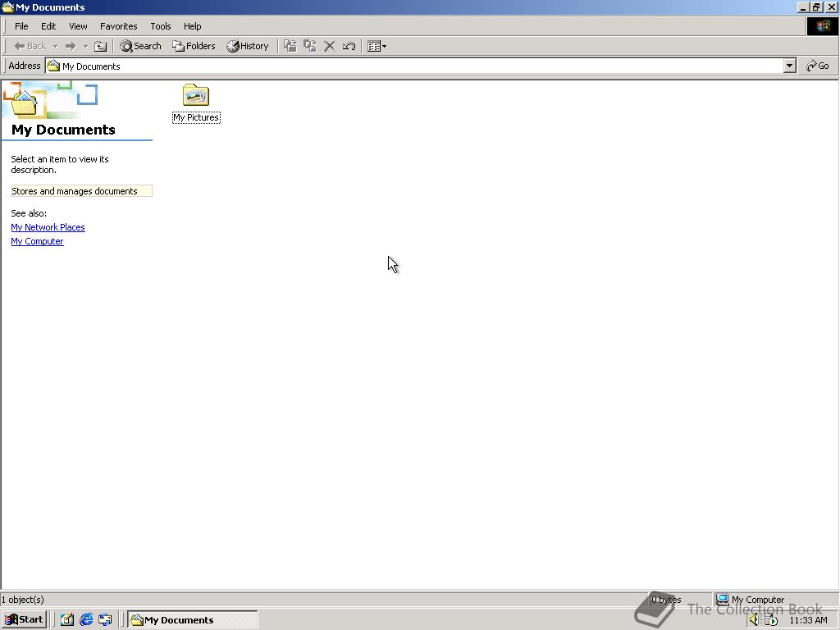Screen dimensions: 840x630
Task: Click the Undo toolbar icon
Action: point(349,46)
